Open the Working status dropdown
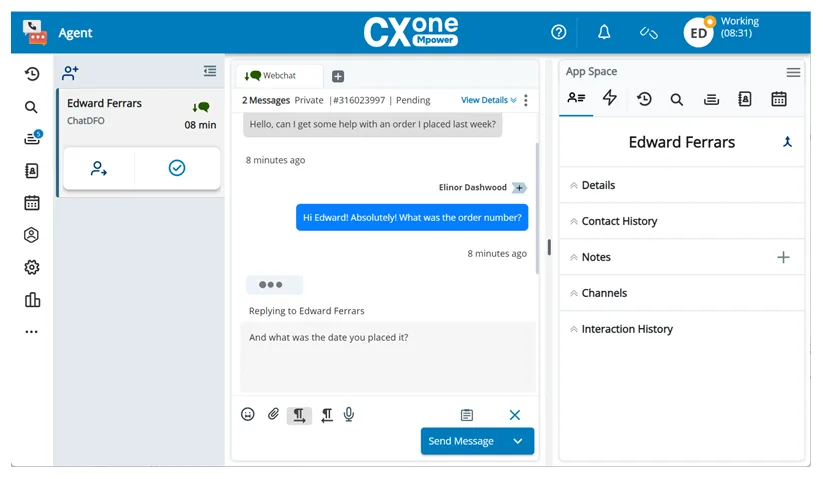Screen dimensions: 823x479 point(740,27)
